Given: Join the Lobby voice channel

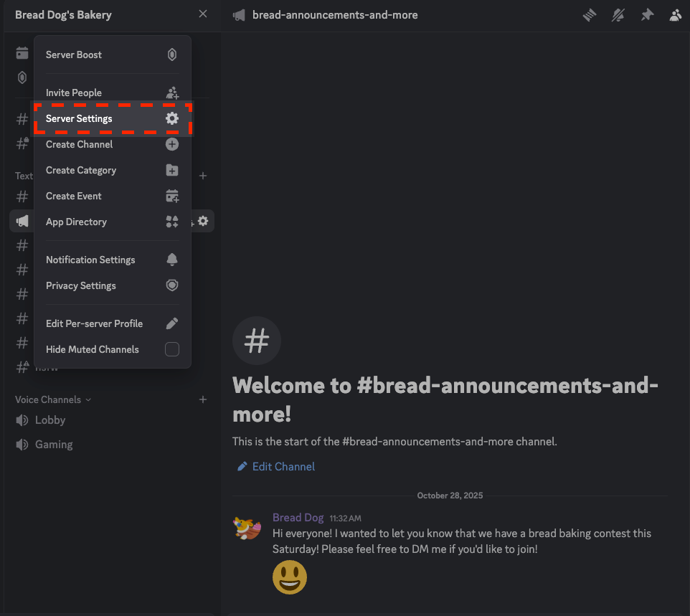Looking at the screenshot, I should 50,420.
